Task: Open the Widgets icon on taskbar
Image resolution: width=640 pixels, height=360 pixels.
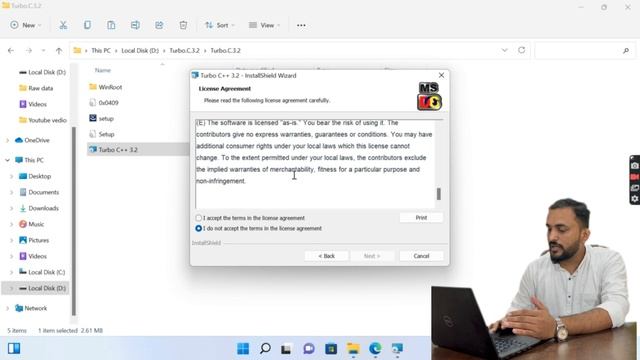Action: click(x=14, y=348)
